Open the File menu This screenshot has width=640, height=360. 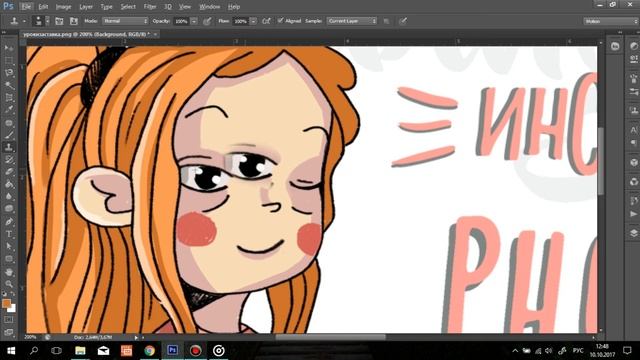tap(26, 7)
